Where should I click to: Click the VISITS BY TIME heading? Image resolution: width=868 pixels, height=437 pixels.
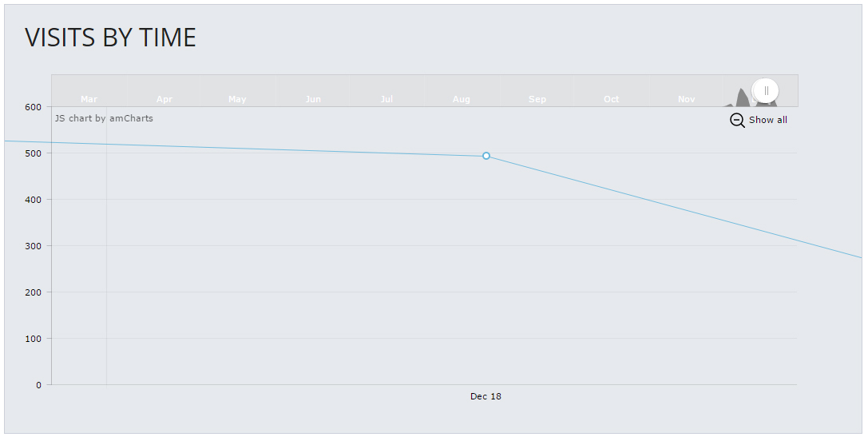click(x=111, y=38)
